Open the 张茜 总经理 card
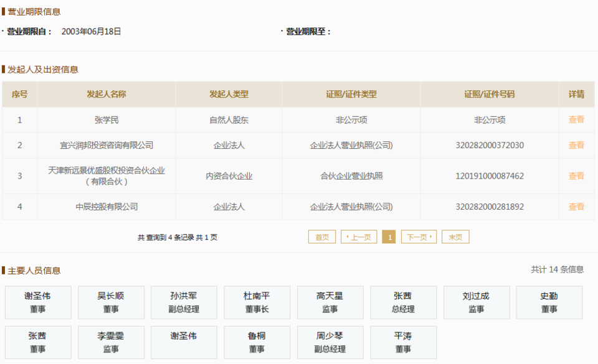The image size is (598, 364). point(404,302)
